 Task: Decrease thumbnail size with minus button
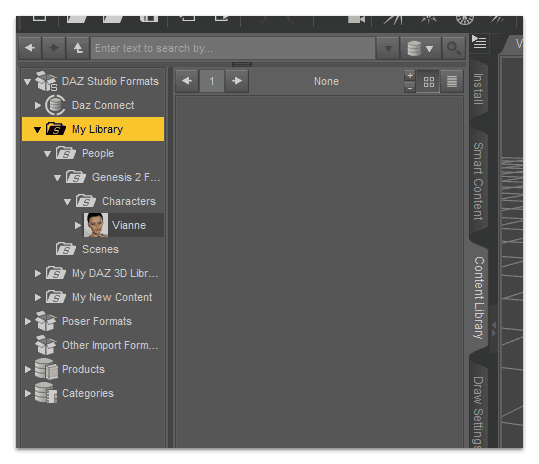[x=410, y=88]
